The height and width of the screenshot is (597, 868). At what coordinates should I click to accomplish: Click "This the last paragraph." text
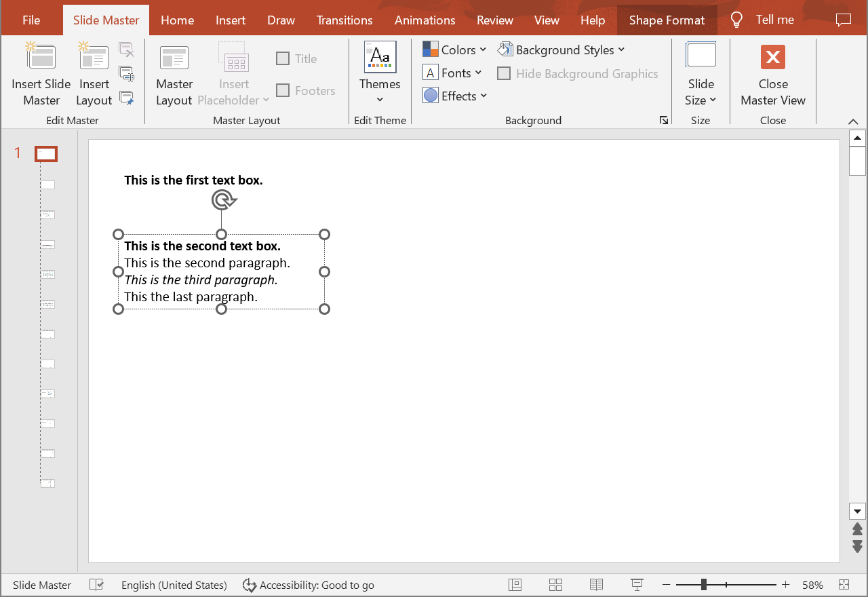pos(191,296)
